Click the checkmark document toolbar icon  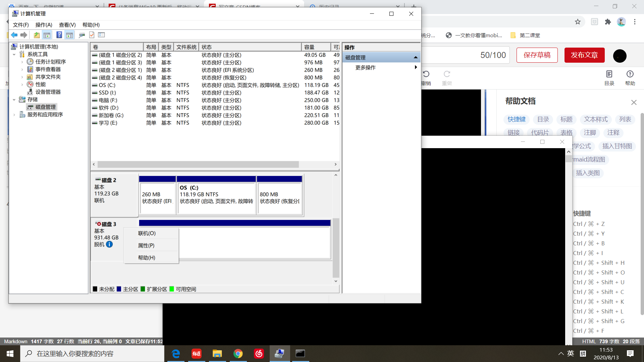point(92,35)
